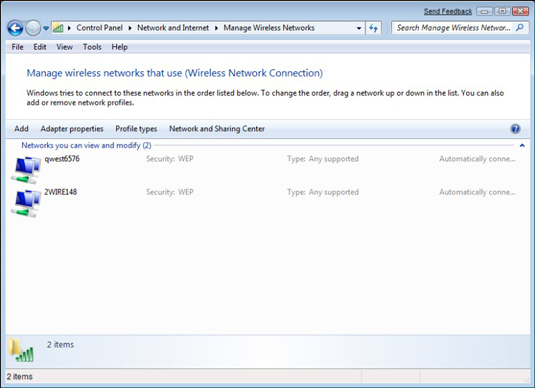
Task: Minimize the window
Action: click(485, 11)
